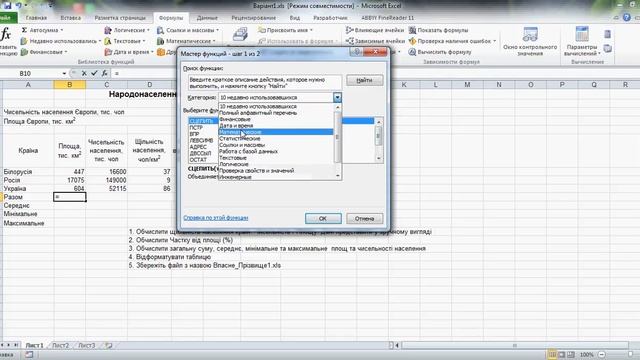Click Вычислить формулу
640x360 pixels.
pos(440,52)
